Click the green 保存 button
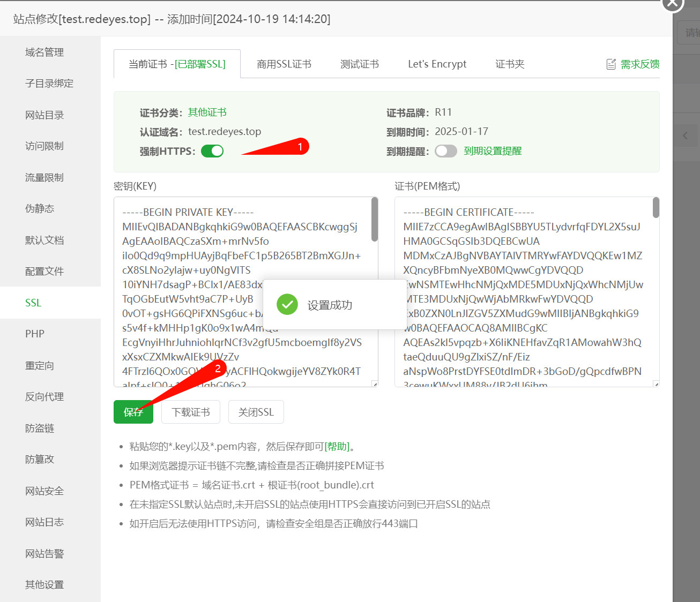 [x=133, y=412]
